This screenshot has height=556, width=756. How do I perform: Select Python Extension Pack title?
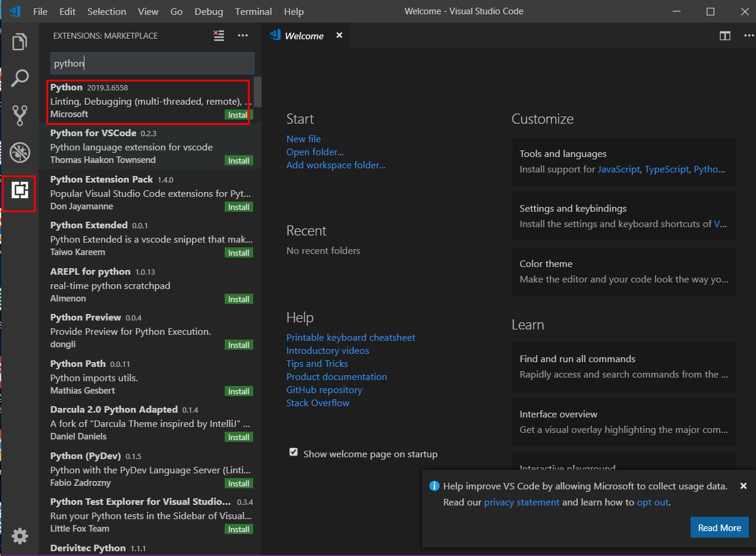(102, 179)
